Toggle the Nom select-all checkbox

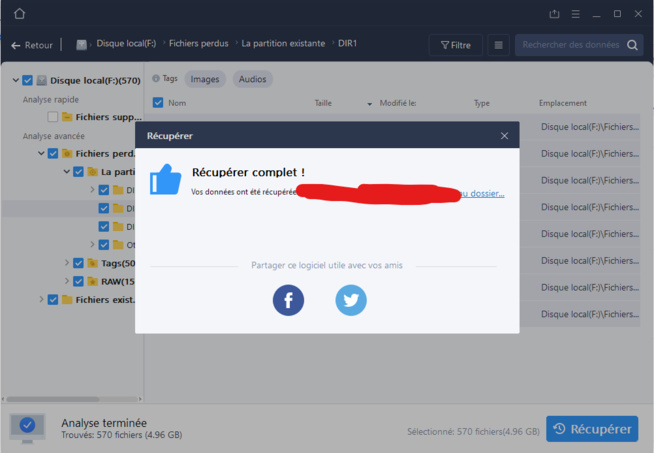click(x=158, y=103)
